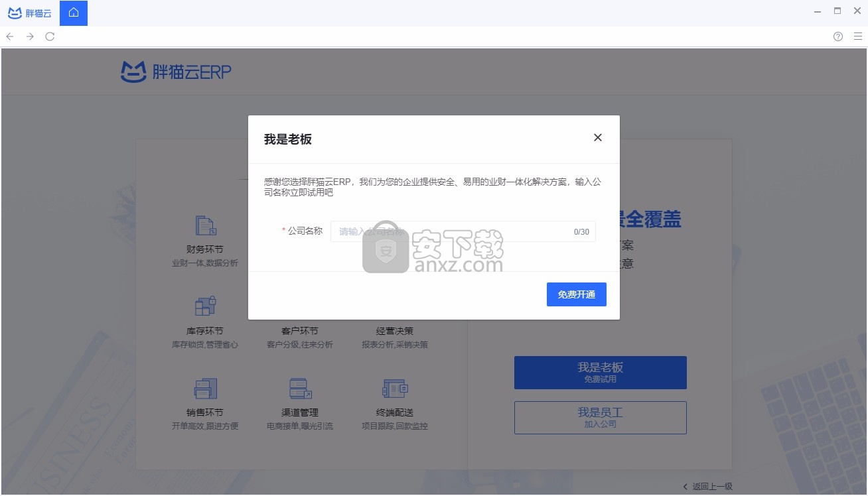Click the 经营决策 label
The height and width of the screenshot is (496, 868).
[395, 331]
